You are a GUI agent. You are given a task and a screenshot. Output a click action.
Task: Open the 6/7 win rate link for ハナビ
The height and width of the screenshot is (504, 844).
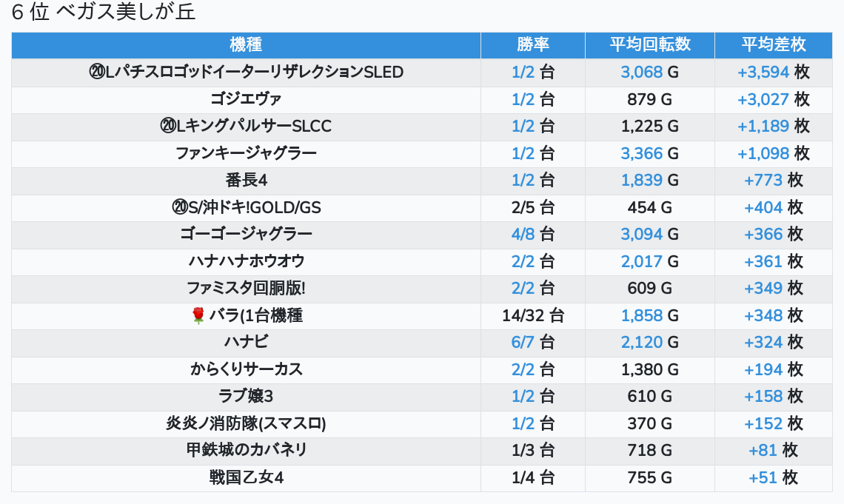[523, 343]
